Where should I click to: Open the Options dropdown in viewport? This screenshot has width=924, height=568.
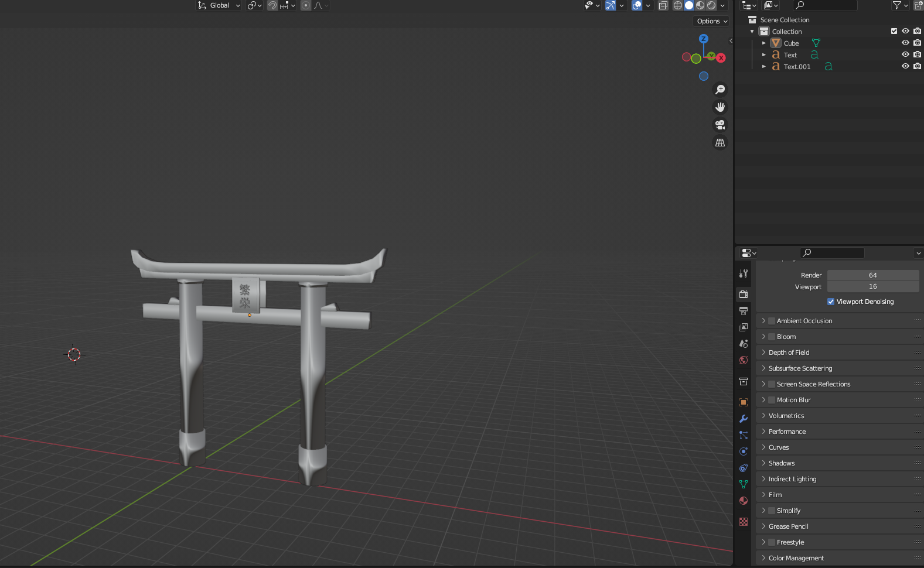coord(712,21)
